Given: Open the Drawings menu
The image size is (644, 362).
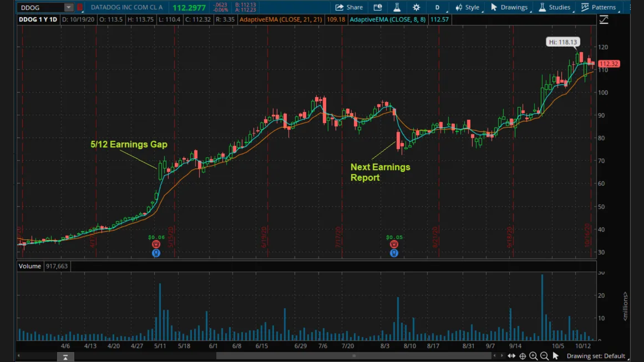Looking at the screenshot, I should point(510,7).
